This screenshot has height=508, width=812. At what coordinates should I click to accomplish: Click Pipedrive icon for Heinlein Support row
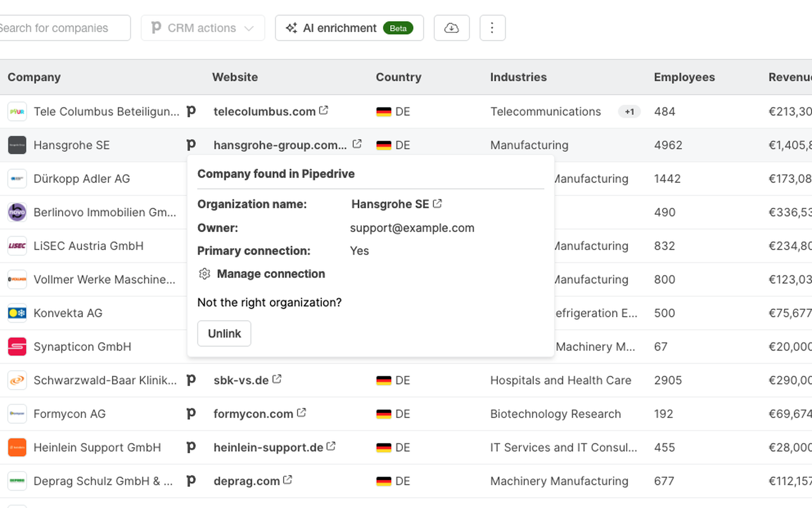(x=191, y=447)
